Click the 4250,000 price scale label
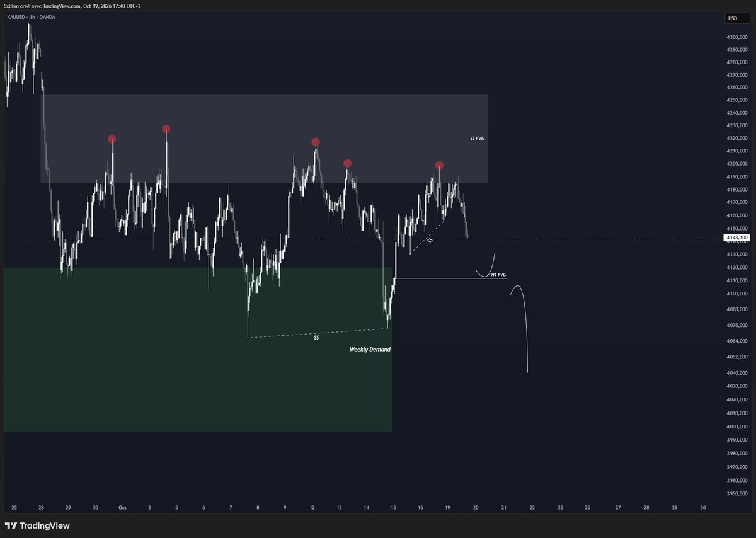Screen dimensions: 756x538 (x=737, y=100)
